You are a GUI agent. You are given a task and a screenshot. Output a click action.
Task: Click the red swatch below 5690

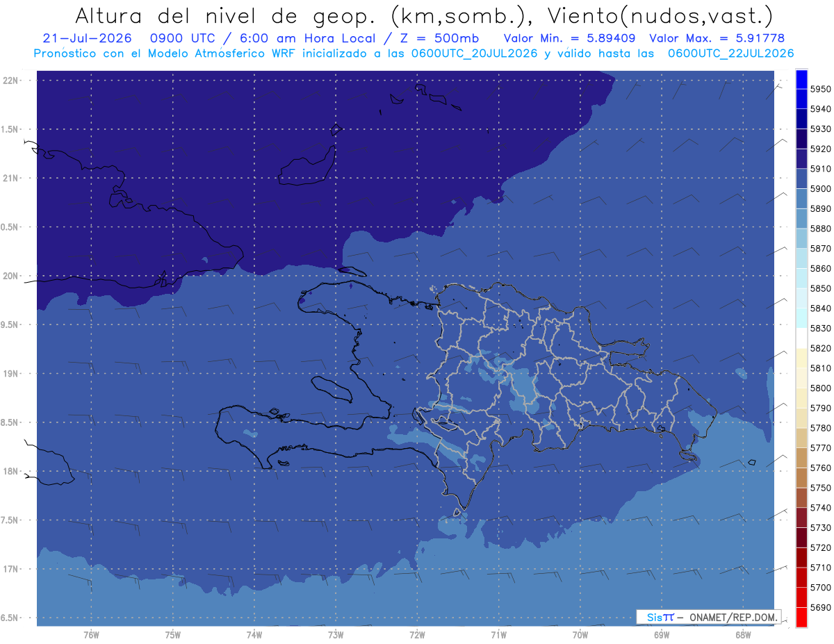pos(801,617)
